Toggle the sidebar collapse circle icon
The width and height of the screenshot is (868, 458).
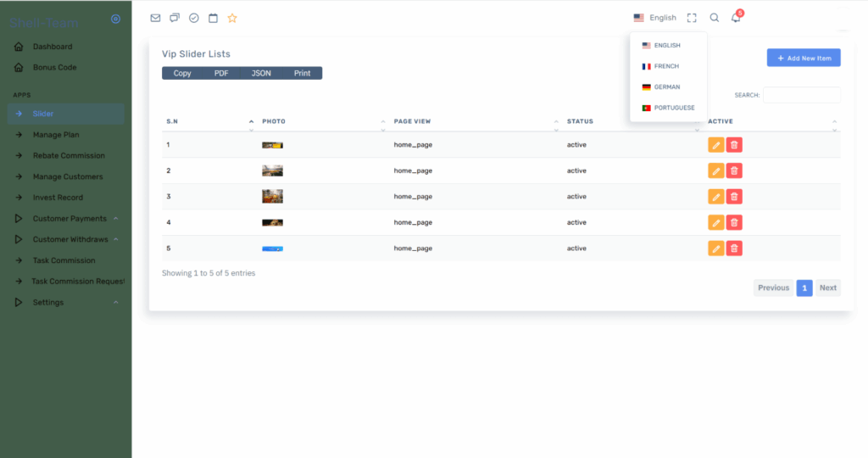pos(115,19)
